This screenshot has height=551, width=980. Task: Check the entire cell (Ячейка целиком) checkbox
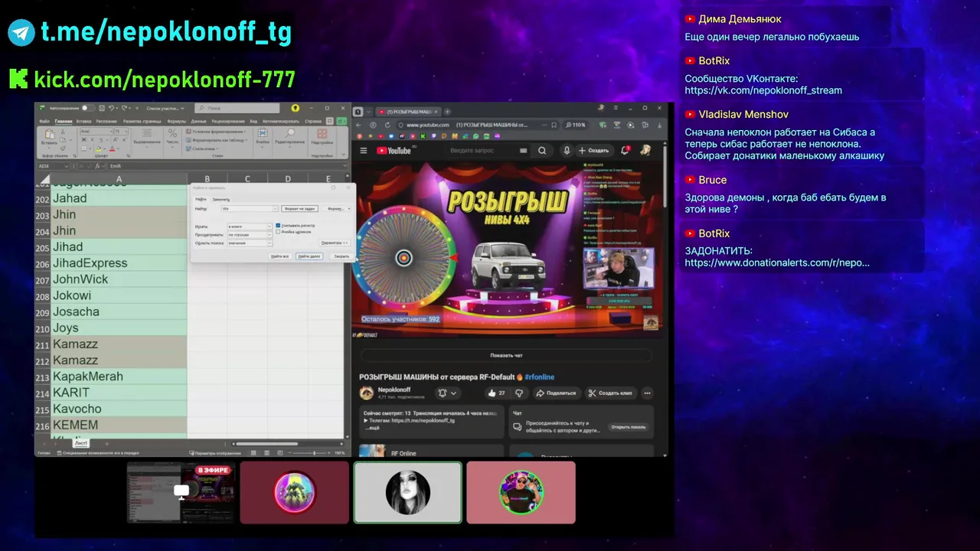(x=278, y=232)
